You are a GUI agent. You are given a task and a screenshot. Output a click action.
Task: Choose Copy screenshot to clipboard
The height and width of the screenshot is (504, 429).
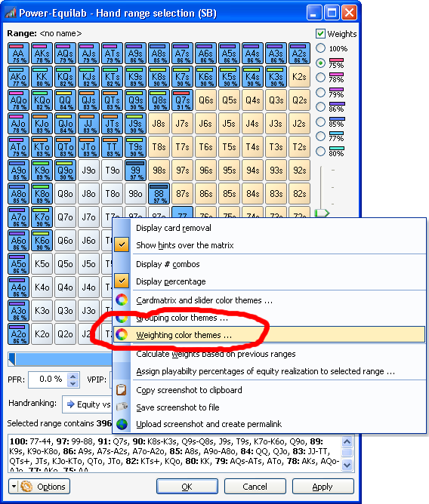[270, 390]
